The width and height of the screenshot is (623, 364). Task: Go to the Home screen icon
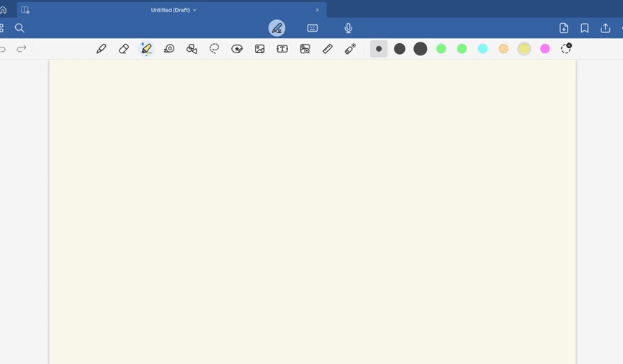point(3,10)
